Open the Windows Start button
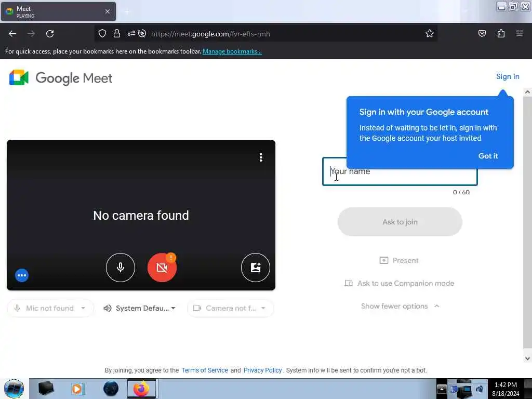This screenshot has width=532, height=399. (x=14, y=389)
